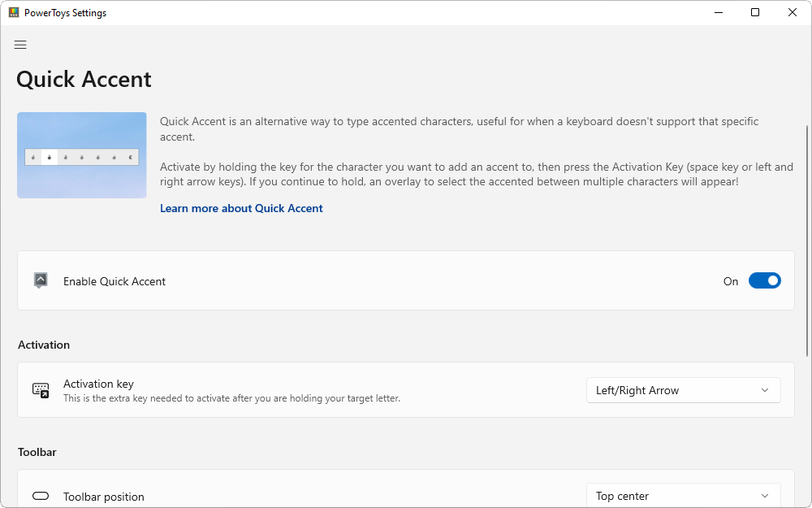The image size is (812, 508).
Task: Disable the Enable Quick Accent toggle
Action: [x=764, y=280]
